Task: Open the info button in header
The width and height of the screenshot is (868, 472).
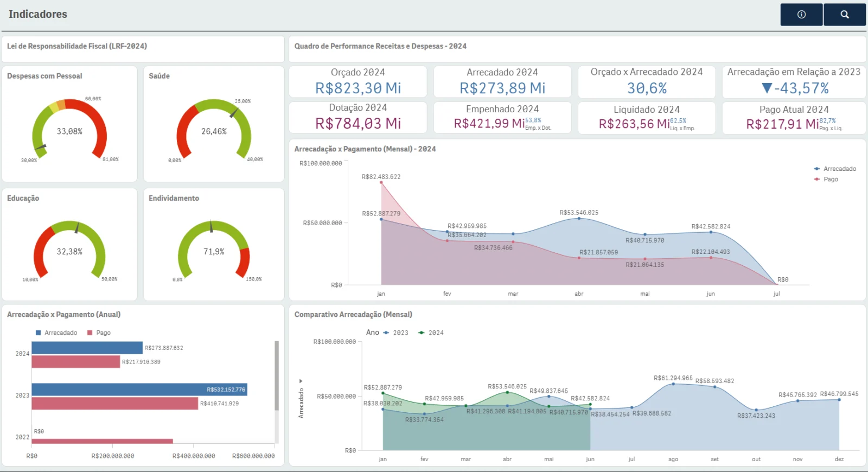Action: (x=801, y=15)
